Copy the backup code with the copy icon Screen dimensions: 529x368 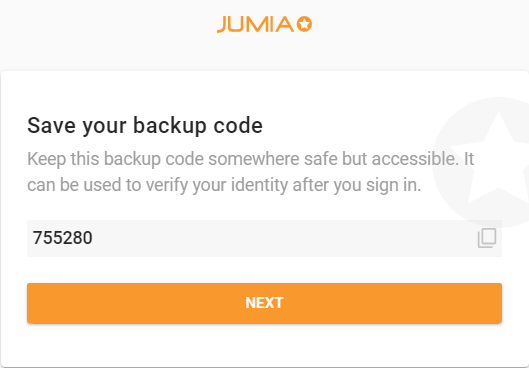pos(487,238)
